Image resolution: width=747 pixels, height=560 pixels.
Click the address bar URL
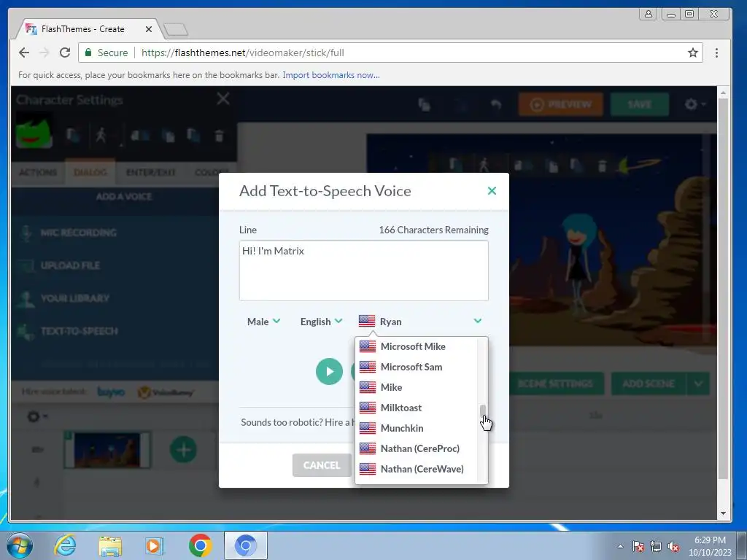(x=242, y=52)
